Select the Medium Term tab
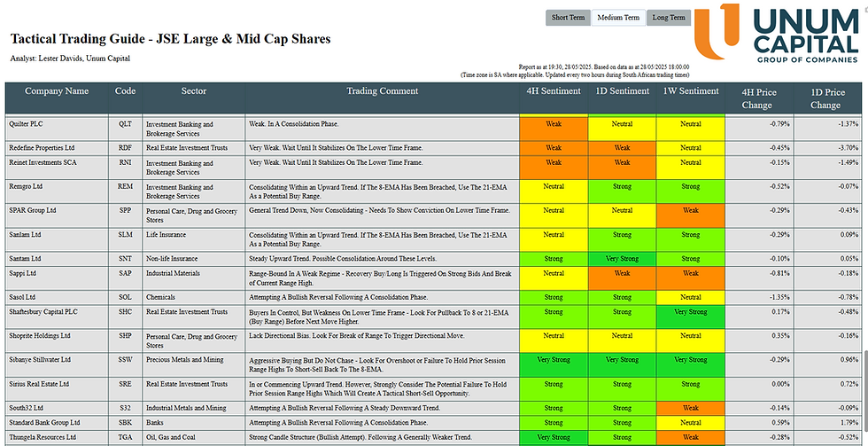The image size is (868, 446). (618, 18)
